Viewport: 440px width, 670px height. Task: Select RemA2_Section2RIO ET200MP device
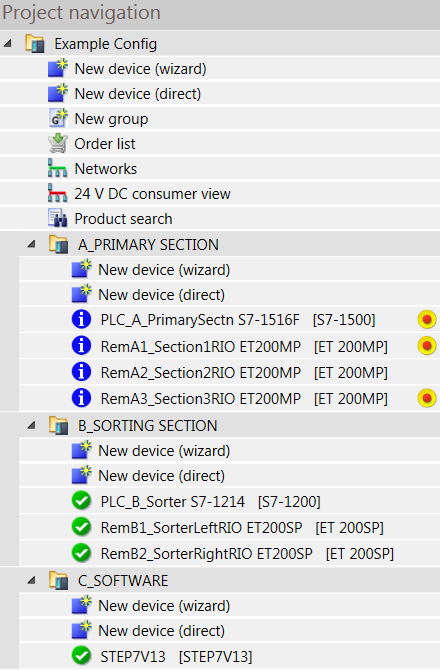tap(244, 373)
